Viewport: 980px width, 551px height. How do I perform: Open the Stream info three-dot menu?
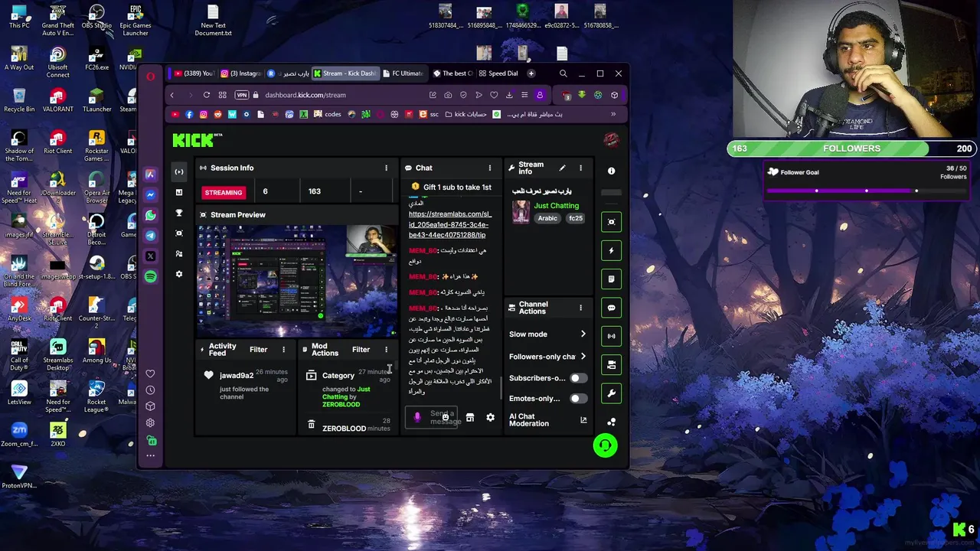coord(580,168)
